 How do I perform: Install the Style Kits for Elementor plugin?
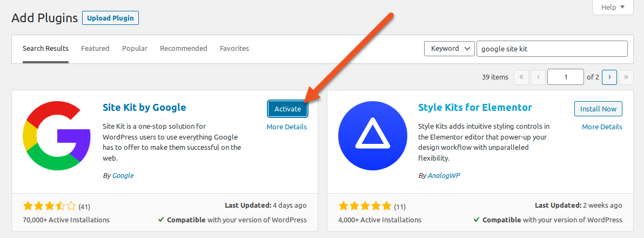[599, 109]
